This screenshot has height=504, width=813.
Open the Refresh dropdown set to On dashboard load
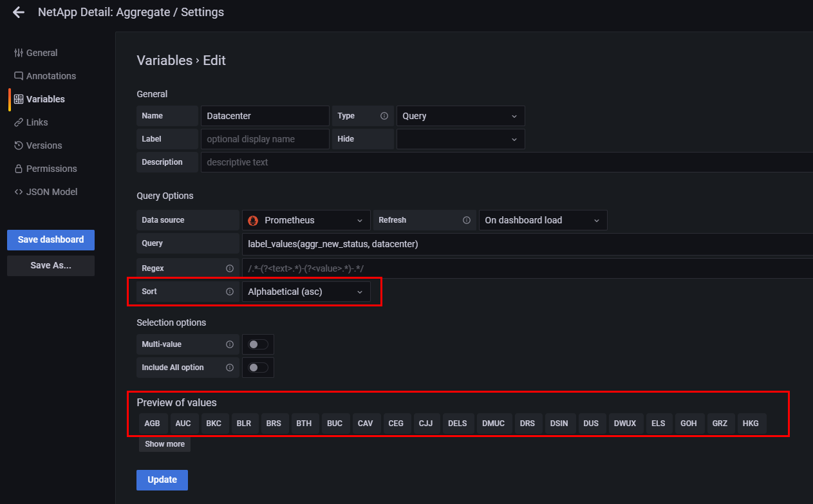point(543,219)
